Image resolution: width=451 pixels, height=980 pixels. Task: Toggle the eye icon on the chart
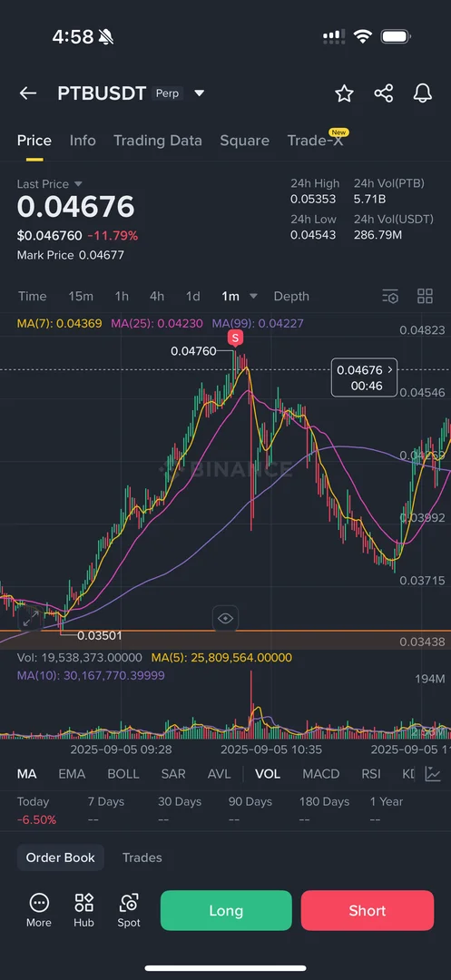pos(225,619)
